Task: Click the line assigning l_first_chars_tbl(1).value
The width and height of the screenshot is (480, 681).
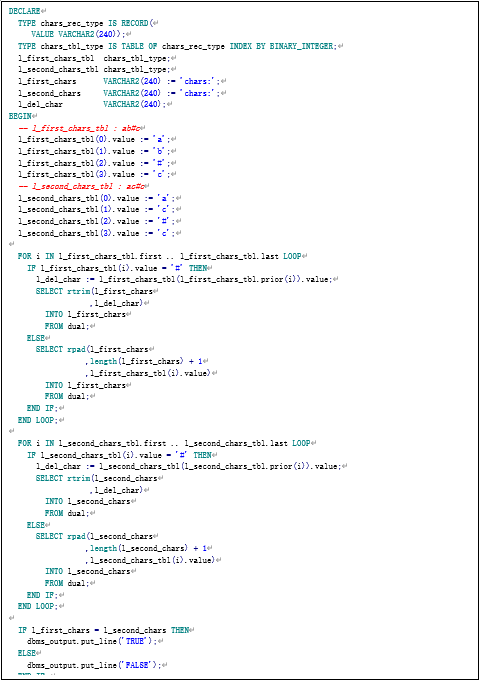Action: 94,151
